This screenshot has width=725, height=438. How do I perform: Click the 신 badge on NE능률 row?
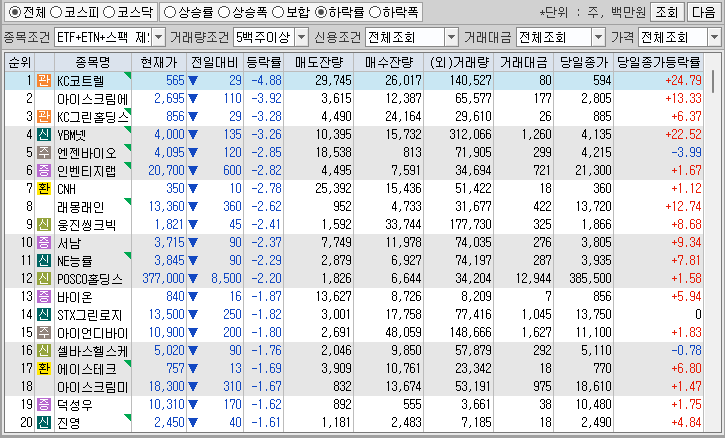pyautogui.click(x=44, y=260)
